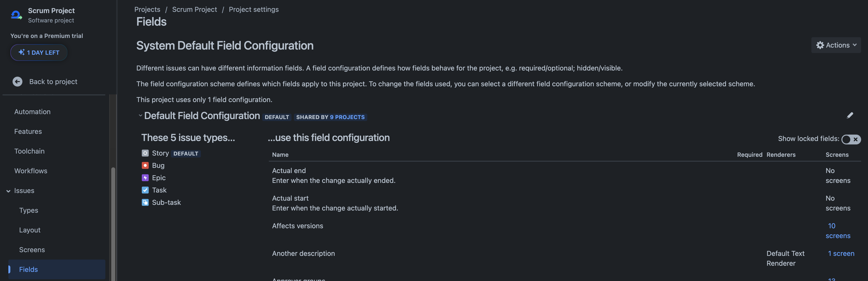
Task: Select the Story issue type icon
Action: point(145,153)
